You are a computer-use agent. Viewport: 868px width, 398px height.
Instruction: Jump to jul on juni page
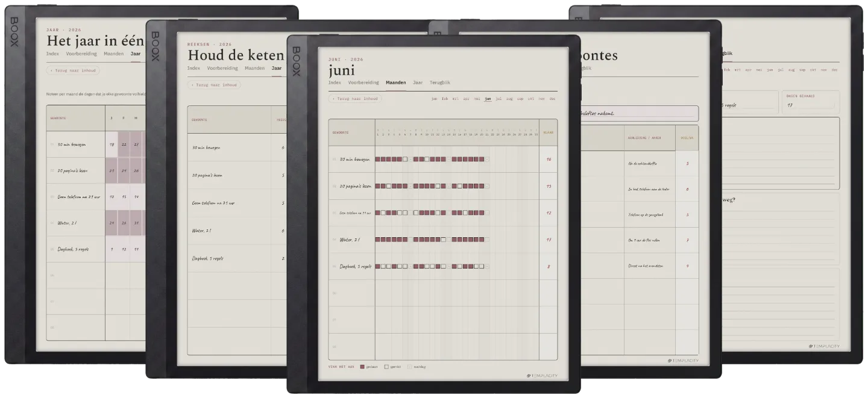point(498,98)
